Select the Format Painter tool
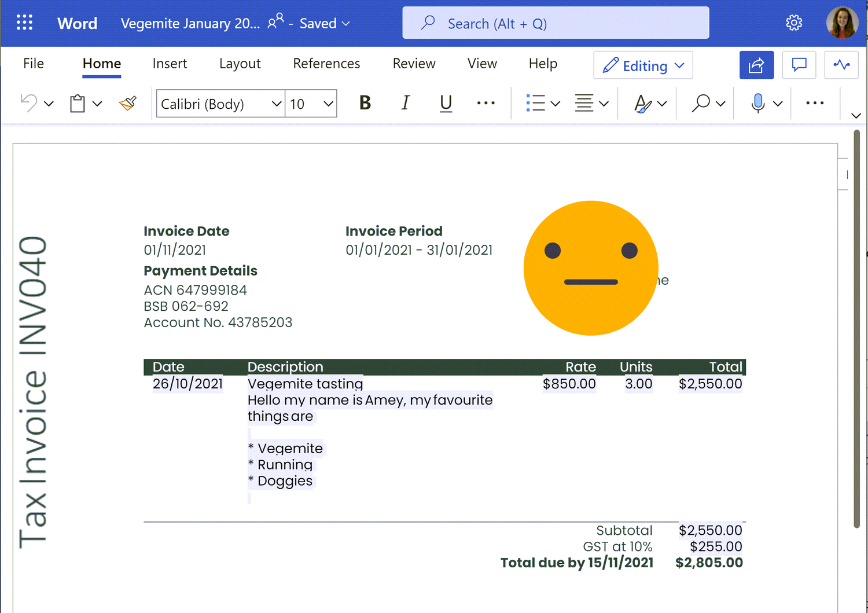 (127, 103)
